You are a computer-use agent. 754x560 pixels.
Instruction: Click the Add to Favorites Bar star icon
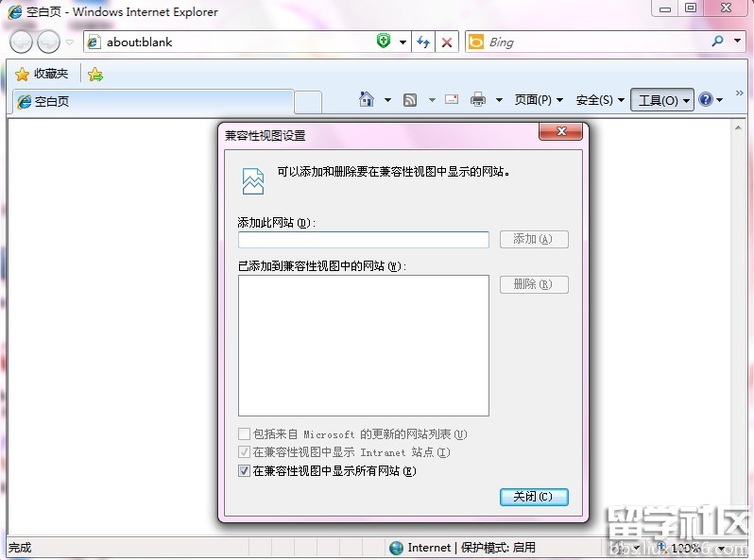(x=95, y=74)
